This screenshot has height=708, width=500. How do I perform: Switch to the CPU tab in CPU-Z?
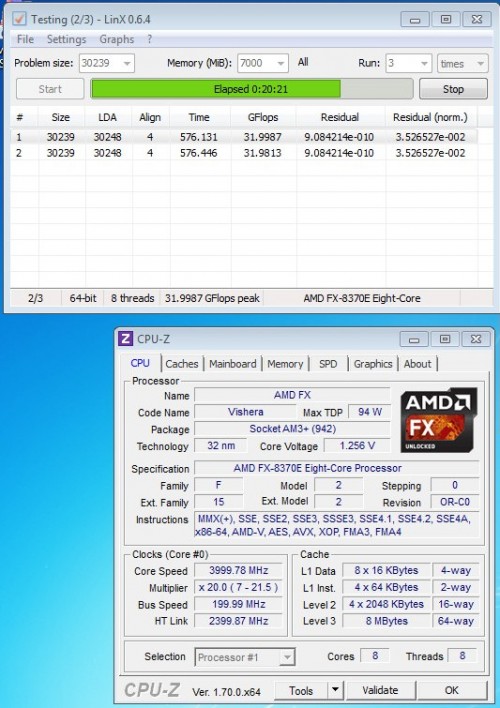tap(140, 363)
